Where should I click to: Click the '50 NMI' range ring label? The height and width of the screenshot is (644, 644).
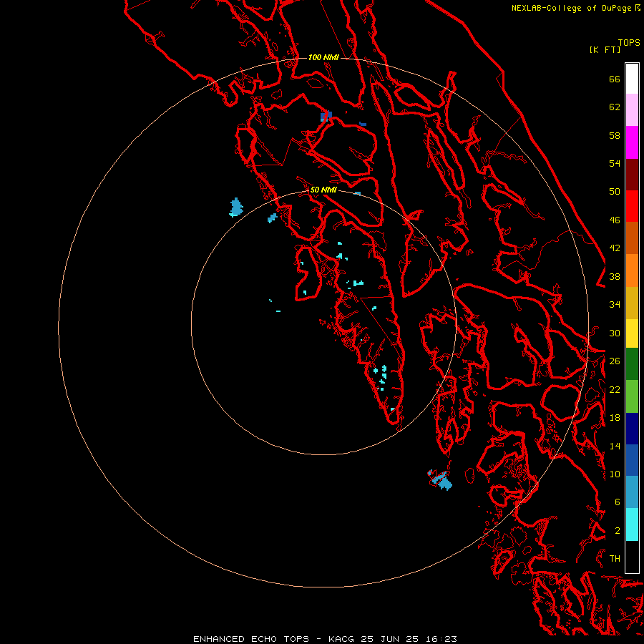[323, 190]
